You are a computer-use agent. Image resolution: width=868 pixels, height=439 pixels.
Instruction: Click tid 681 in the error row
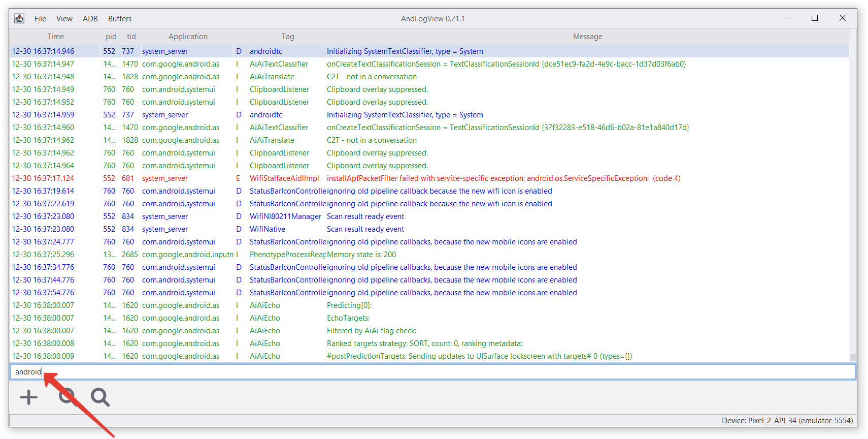(128, 178)
